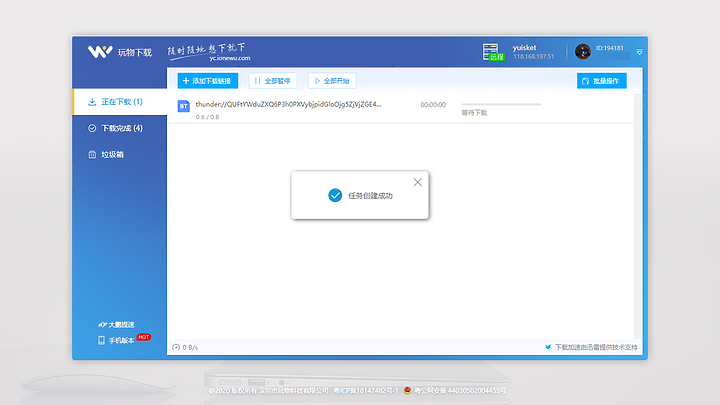Close the 任务创建成功 popup
The height and width of the screenshot is (405, 720).
417,182
